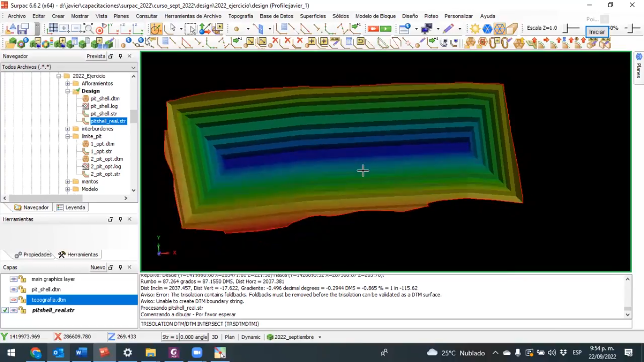Screen dimensions: 644x362
Task: Click the zoom in icon
Action: click(64, 28)
